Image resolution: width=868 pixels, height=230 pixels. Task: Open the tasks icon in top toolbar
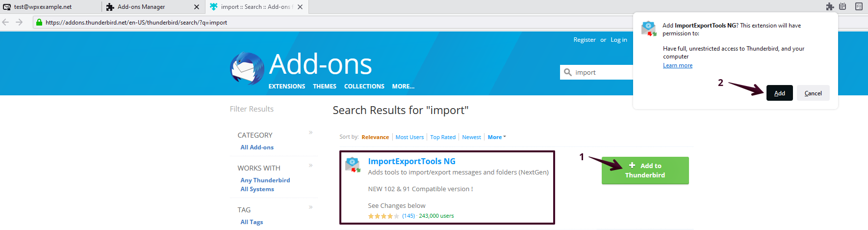click(x=859, y=6)
